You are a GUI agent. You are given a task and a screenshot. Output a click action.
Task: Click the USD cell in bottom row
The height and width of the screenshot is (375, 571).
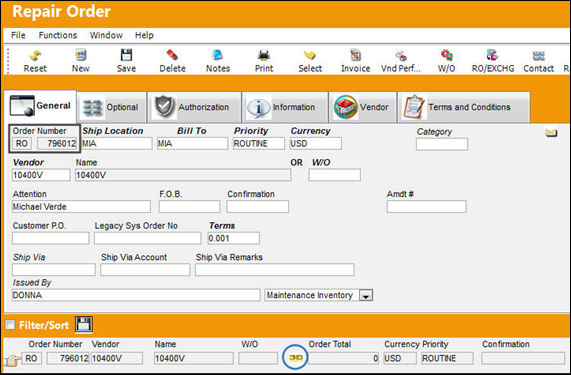(400, 358)
